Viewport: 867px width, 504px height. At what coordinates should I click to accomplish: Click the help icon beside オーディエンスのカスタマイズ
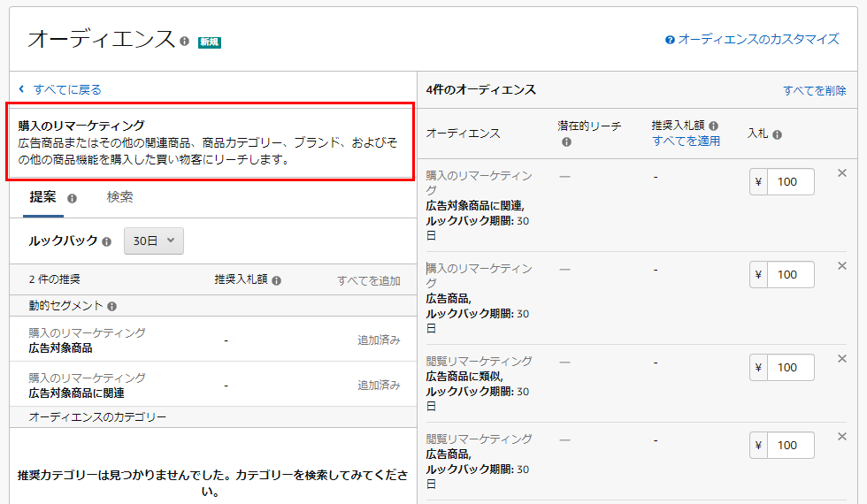pos(670,40)
